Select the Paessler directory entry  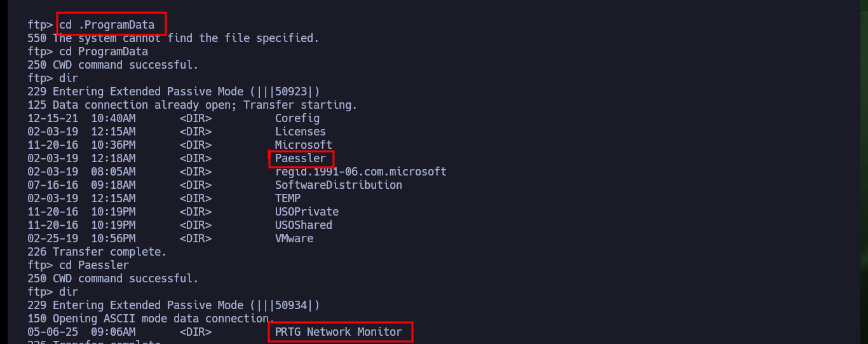pos(301,158)
